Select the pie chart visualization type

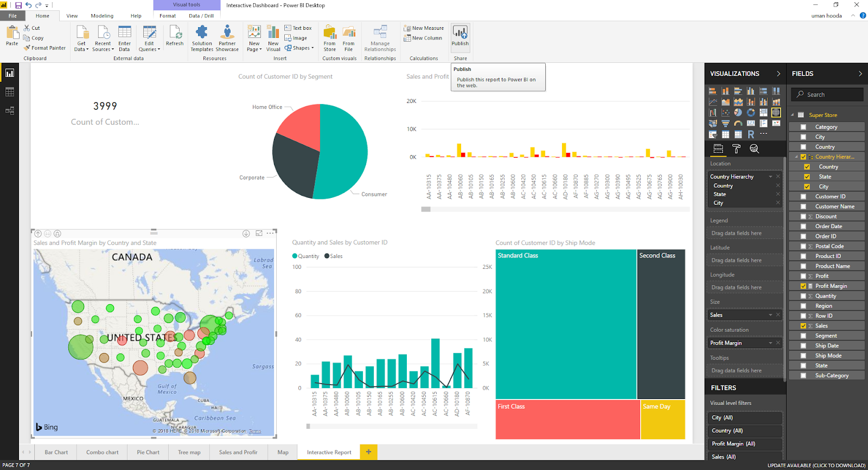[x=738, y=112]
